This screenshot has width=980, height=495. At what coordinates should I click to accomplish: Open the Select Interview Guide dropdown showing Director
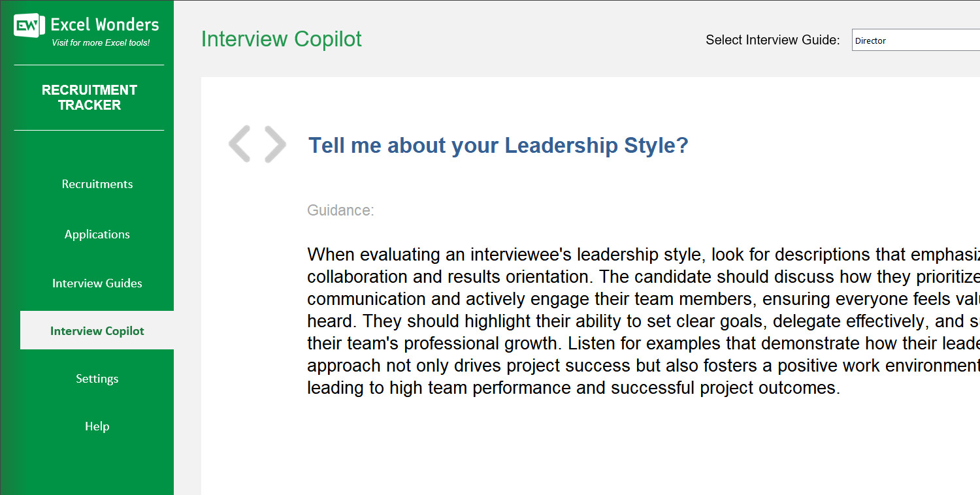click(915, 40)
